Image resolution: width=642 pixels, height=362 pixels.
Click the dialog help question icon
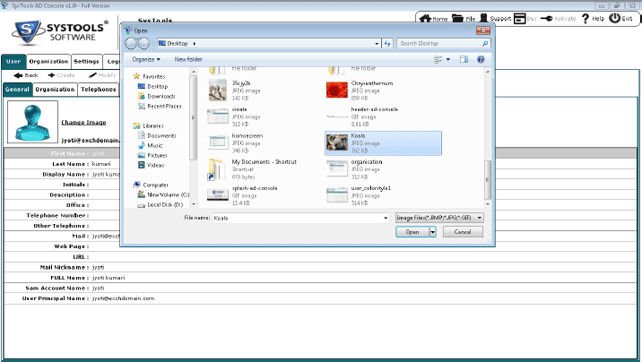pyautogui.click(x=481, y=60)
